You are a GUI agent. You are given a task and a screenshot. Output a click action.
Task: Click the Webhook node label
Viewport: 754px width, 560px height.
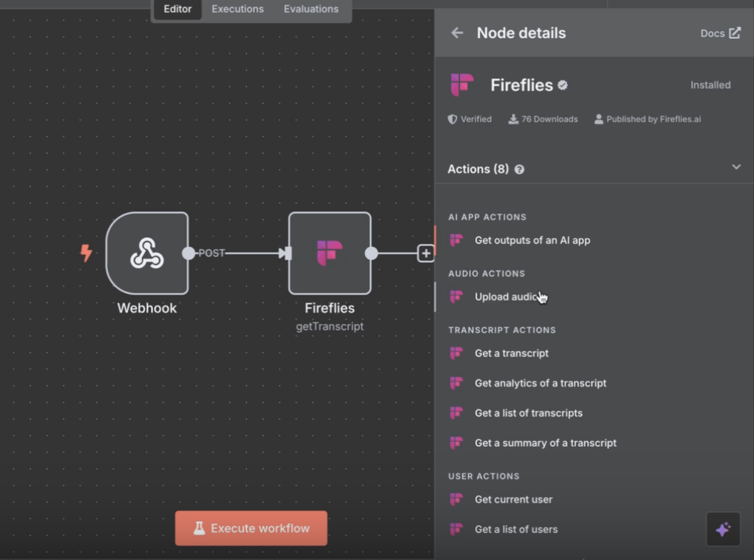147,308
